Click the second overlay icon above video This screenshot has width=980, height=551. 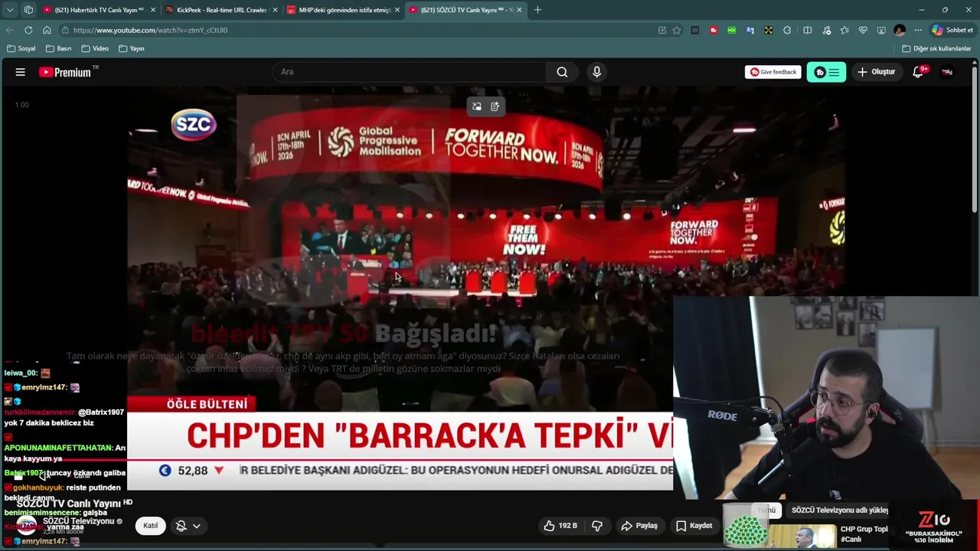[x=495, y=107]
